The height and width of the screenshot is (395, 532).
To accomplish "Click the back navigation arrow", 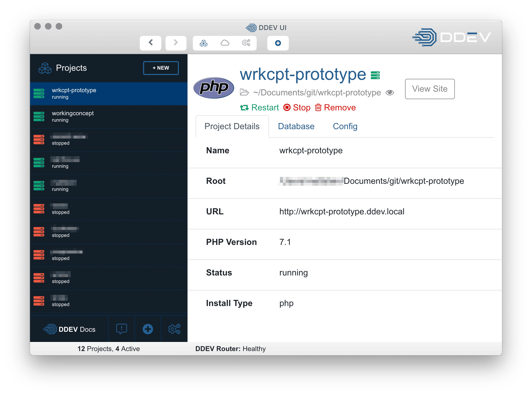I will (x=151, y=43).
